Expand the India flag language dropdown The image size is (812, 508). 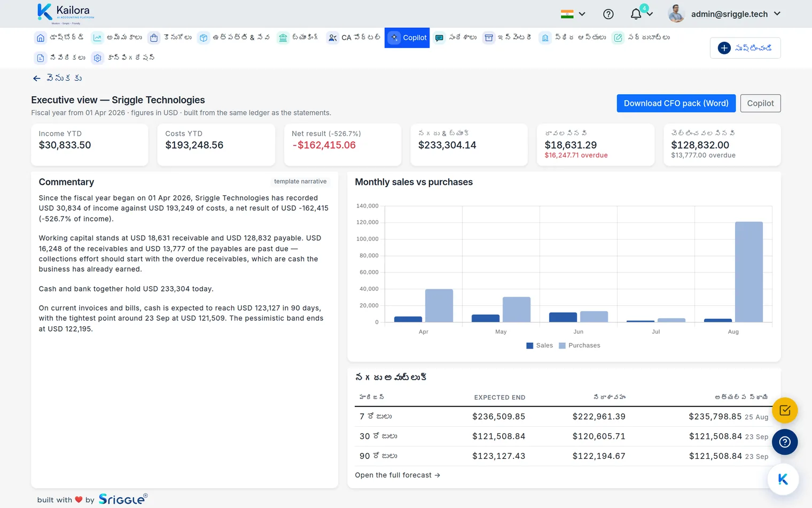(573, 14)
